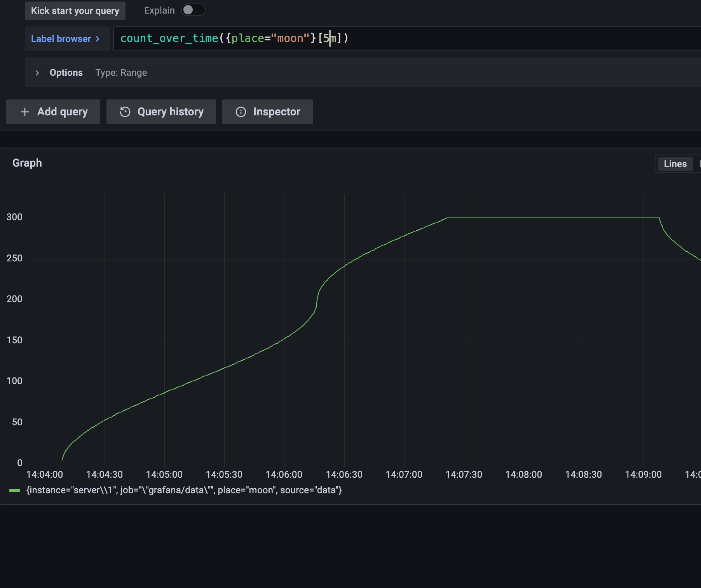Click the Graph panel title
This screenshot has width=701, height=588.
(27, 163)
